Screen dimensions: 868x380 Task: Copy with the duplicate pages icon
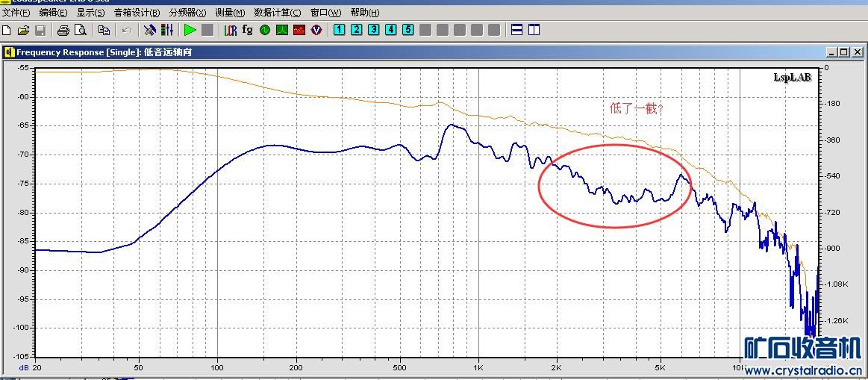[x=104, y=30]
